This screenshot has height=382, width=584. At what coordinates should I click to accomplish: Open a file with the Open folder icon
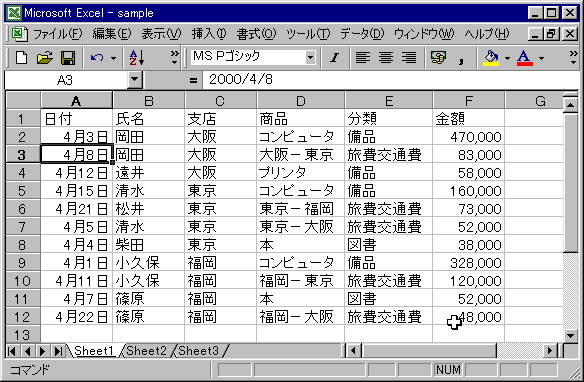(45, 58)
